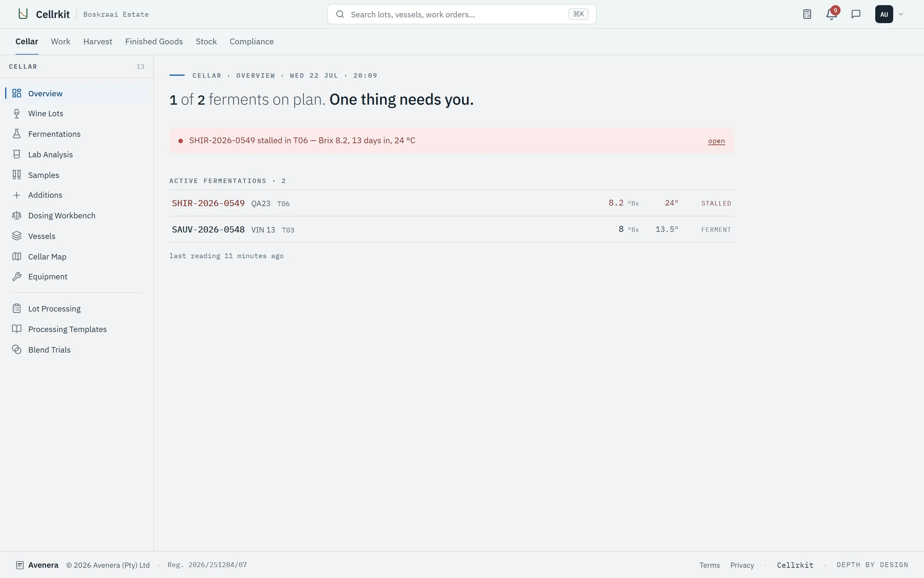Open notifications bell with 9 badge

831,14
